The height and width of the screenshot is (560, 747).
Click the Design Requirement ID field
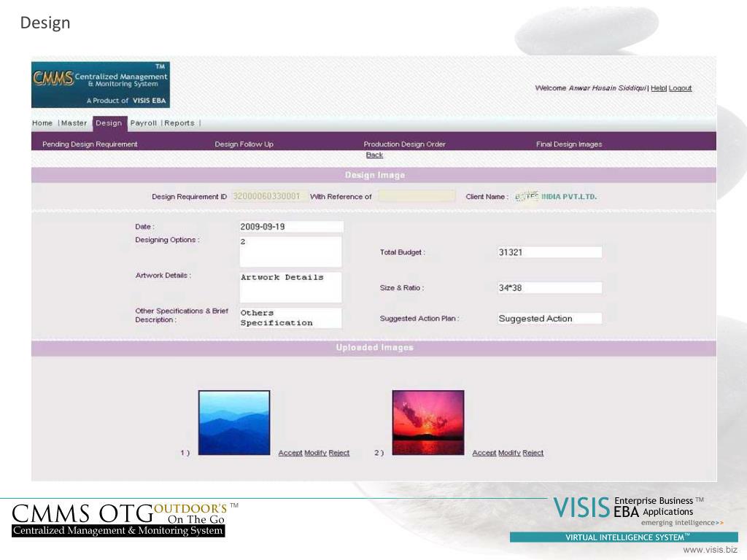click(x=268, y=196)
